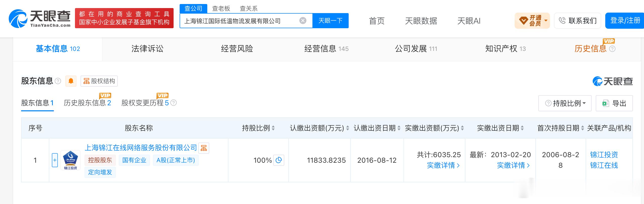Open the 经营信息 tab
This screenshot has width=644, height=204.
pos(327,49)
